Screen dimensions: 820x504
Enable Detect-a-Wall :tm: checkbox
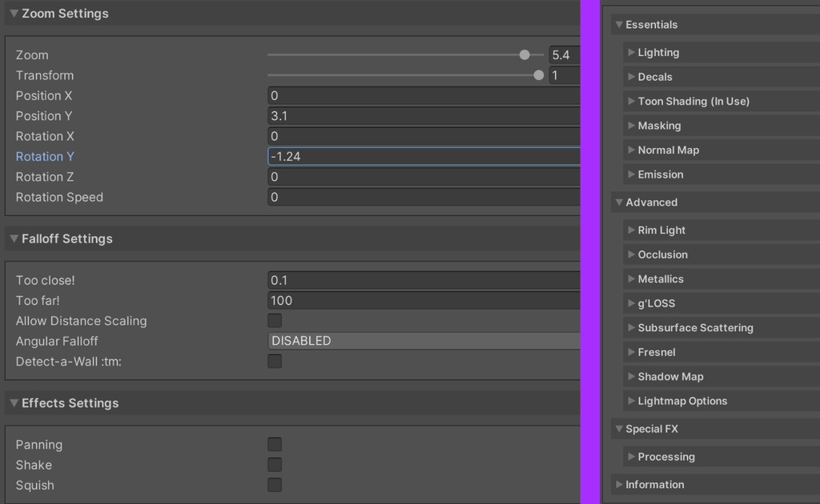tap(275, 361)
